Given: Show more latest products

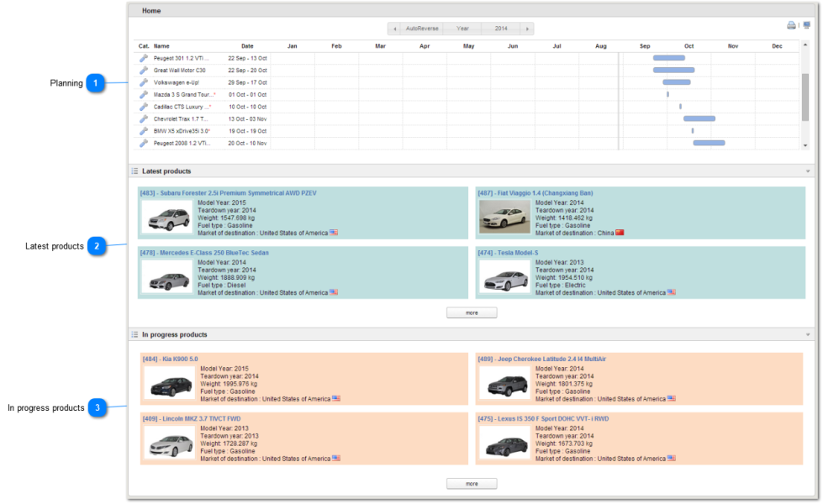Looking at the screenshot, I should click(x=472, y=313).
